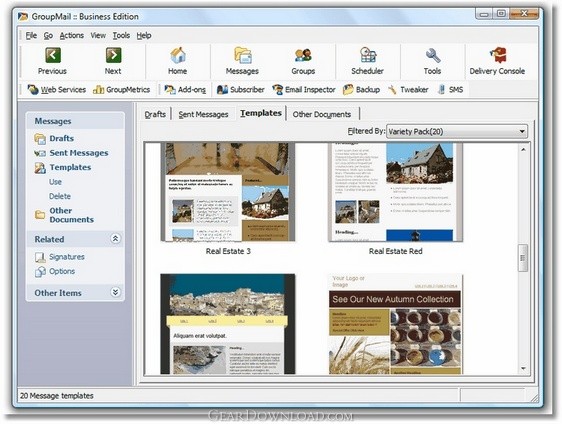Open the Web Services globe icon
562x424 pixels.
(x=33, y=90)
